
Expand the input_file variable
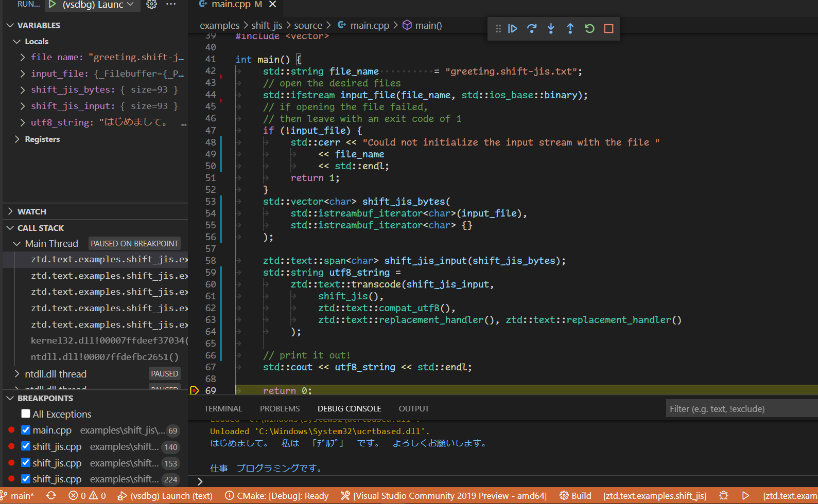coord(23,74)
